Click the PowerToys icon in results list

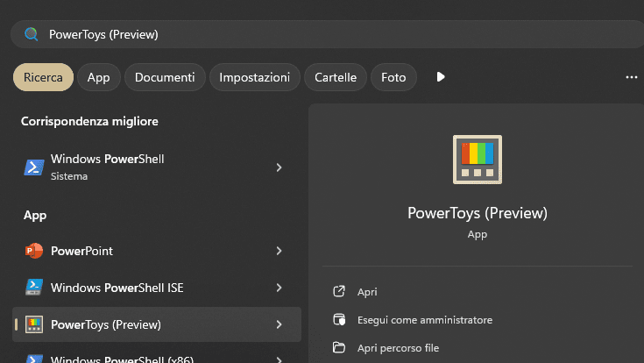(x=34, y=324)
